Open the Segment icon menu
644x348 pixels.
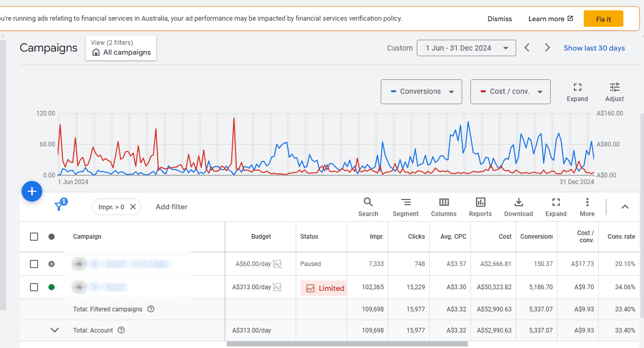point(406,207)
